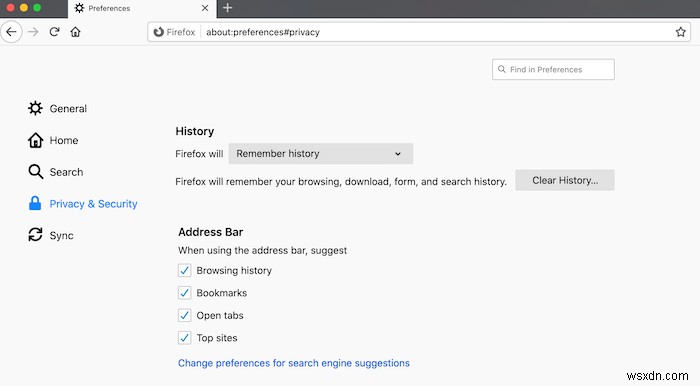
Task: Focus the Find in Preferences search field
Action: [553, 69]
